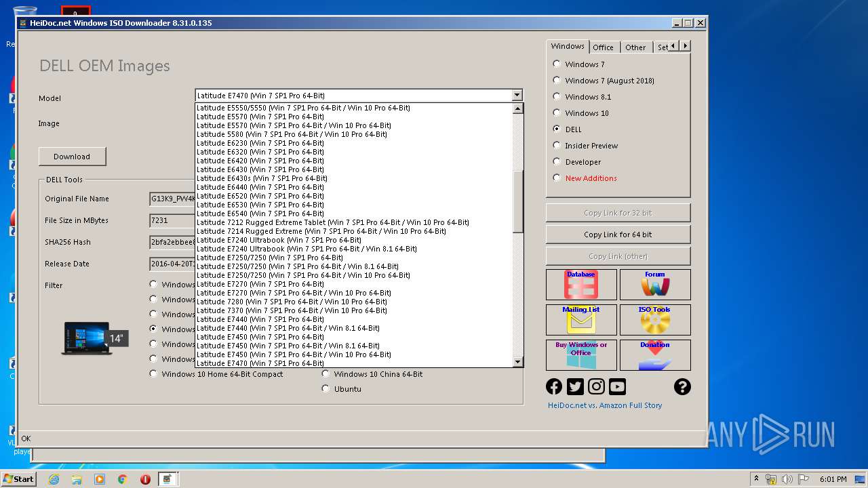Viewport: 868px width, 488px height.
Task: Click the Dell laptop 14-inch thumbnail
Action: click(93, 338)
